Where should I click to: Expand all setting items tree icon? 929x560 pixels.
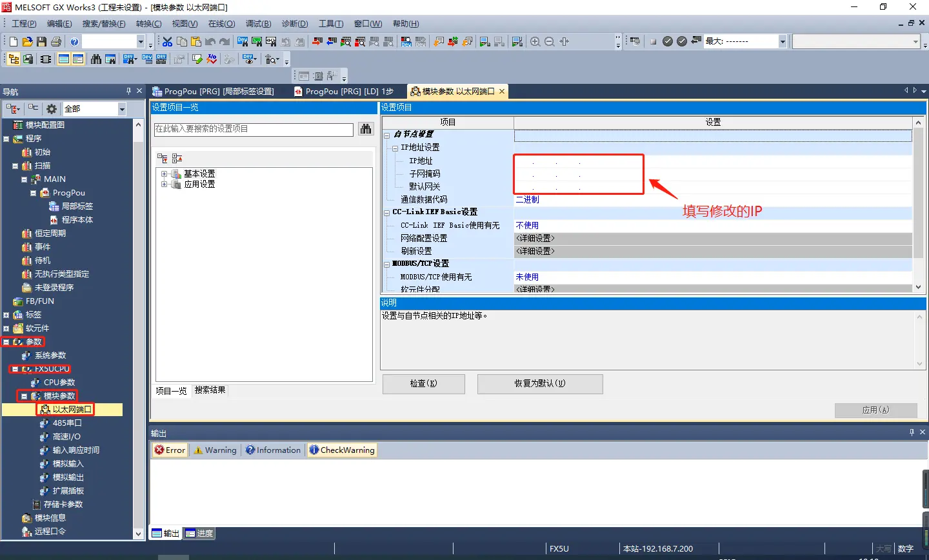point(163,158)
